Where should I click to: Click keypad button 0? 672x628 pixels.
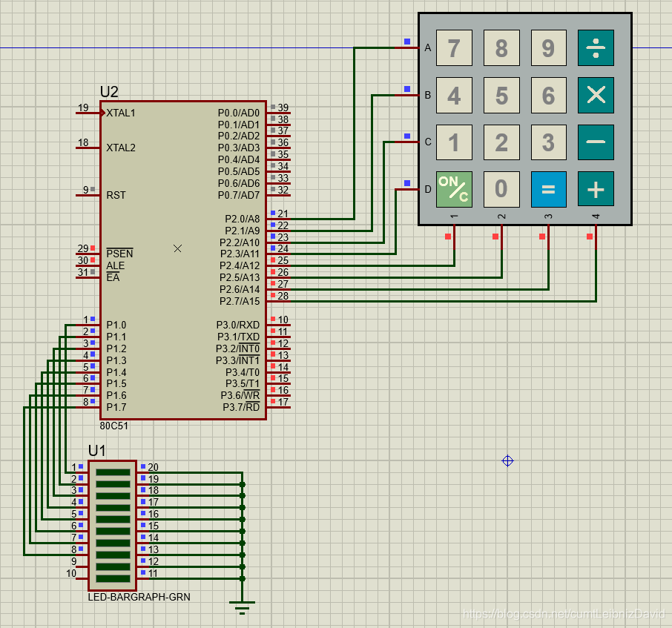(501, 189)
